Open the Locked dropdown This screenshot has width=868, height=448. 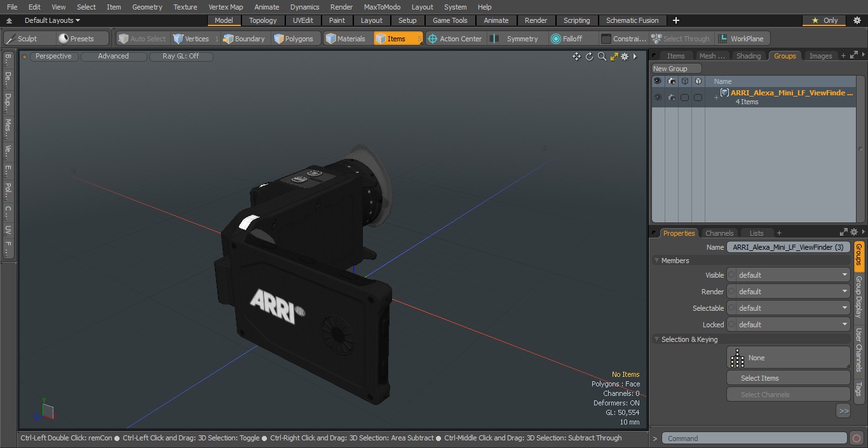point(788,325)
